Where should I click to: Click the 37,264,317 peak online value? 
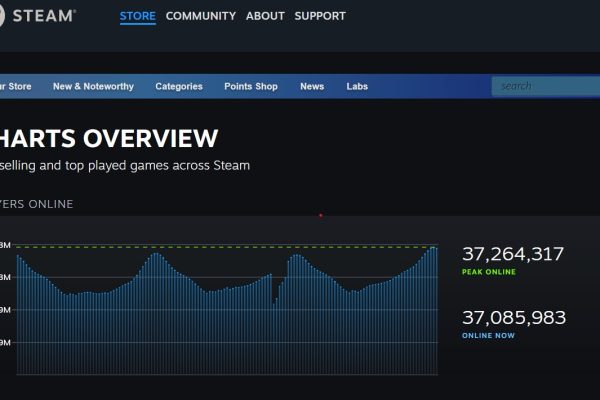point(513,254)
